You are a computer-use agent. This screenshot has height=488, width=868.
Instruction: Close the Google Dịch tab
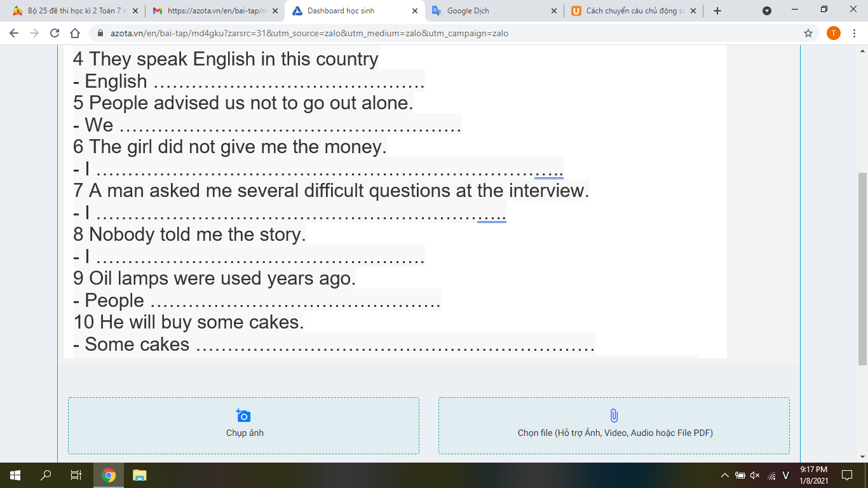(x=553, y=11)
